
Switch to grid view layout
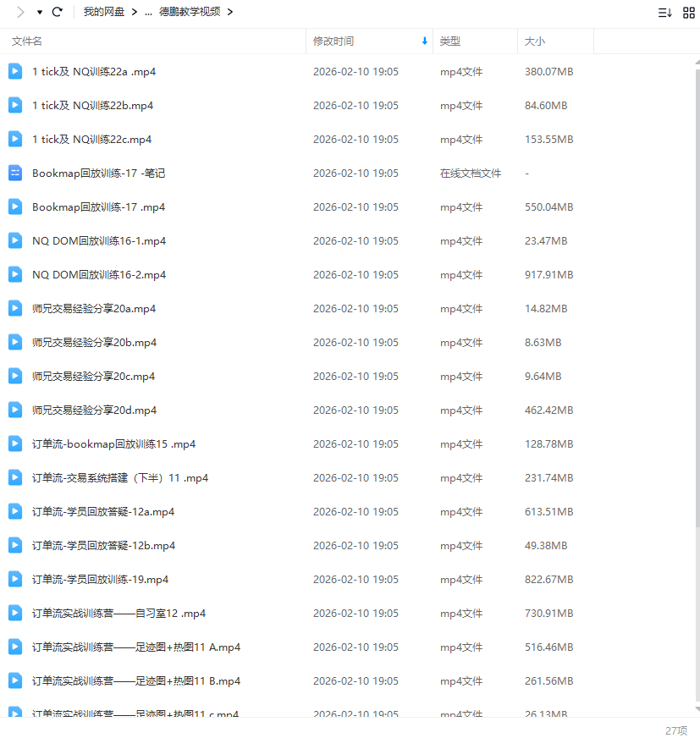(688, 12)
